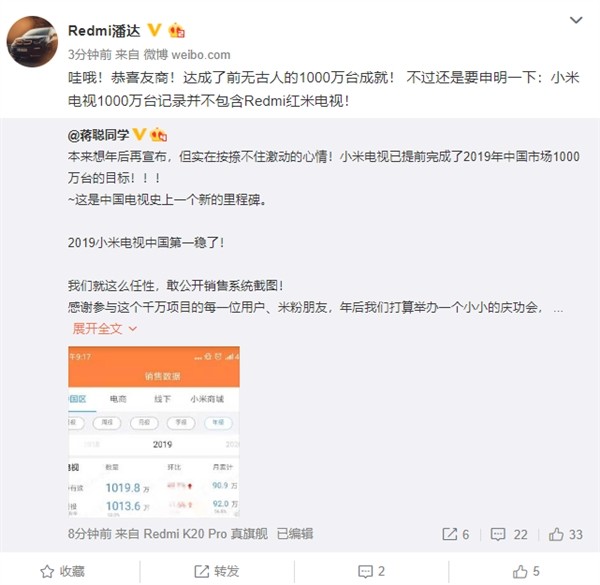Screen dimensions: 600x585
Task: Open the weibo.com source link
Action: 201,55
